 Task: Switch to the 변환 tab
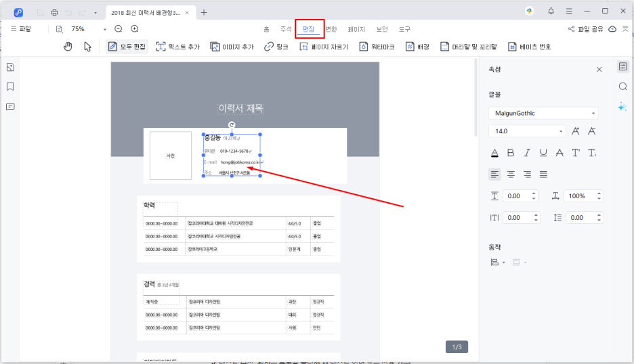[x=331, y=29]
